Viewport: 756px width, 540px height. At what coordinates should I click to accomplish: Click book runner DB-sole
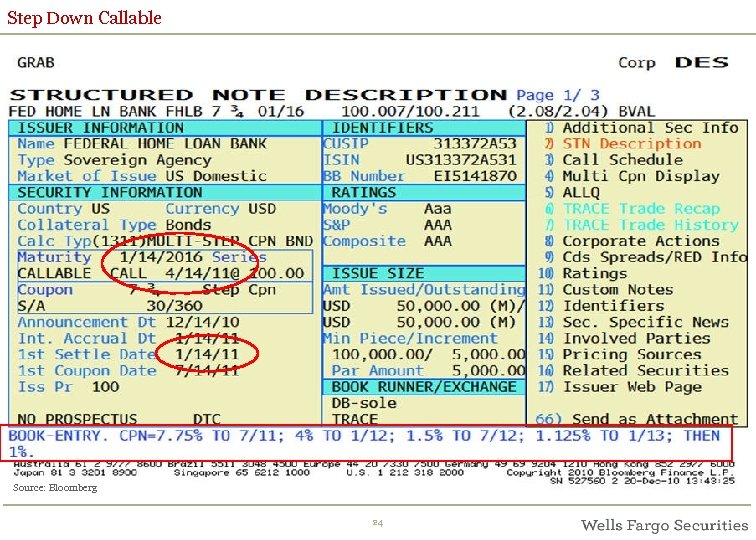click(364, 403)
